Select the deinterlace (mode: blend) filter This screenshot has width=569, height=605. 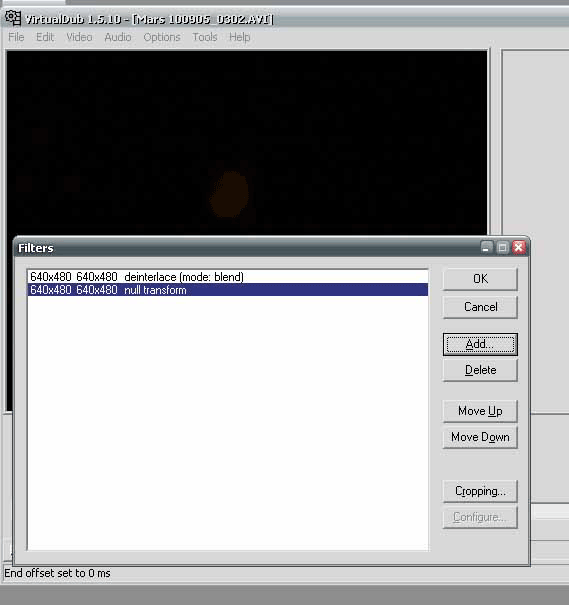tap(228, 277)
